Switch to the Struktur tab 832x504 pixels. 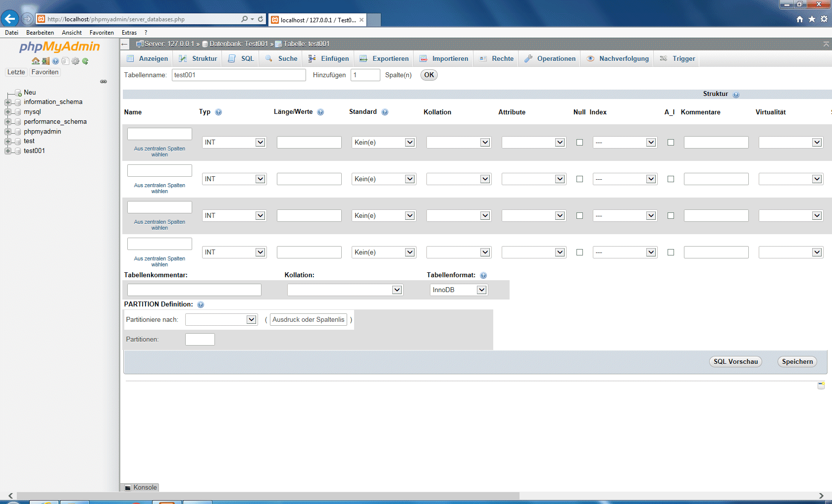(198, 59)
